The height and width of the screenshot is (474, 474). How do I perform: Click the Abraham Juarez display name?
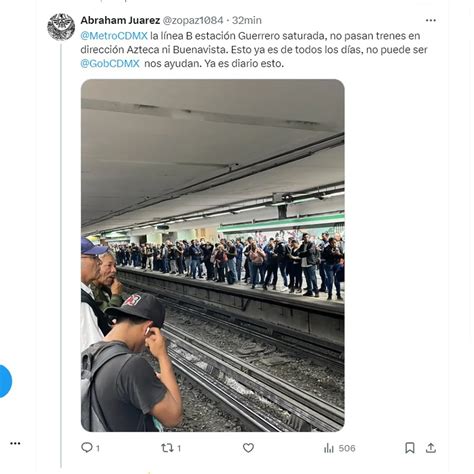(120, 20)
